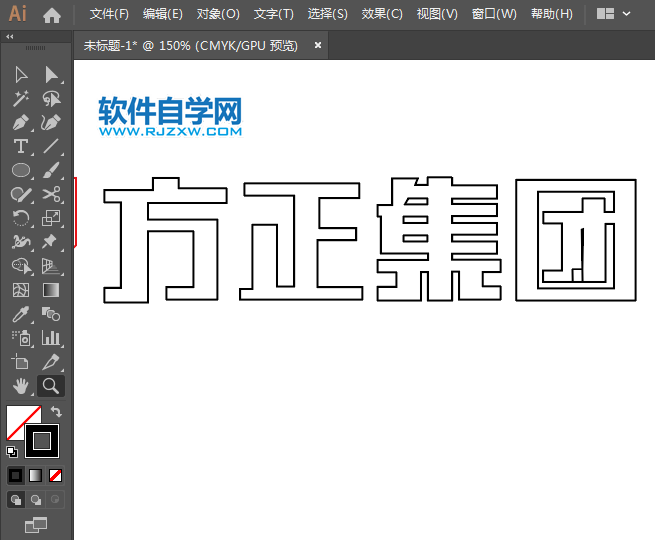Pick the Paintbrush tool
The height and width of the screenshot is (540, 655).
(51, 170)
